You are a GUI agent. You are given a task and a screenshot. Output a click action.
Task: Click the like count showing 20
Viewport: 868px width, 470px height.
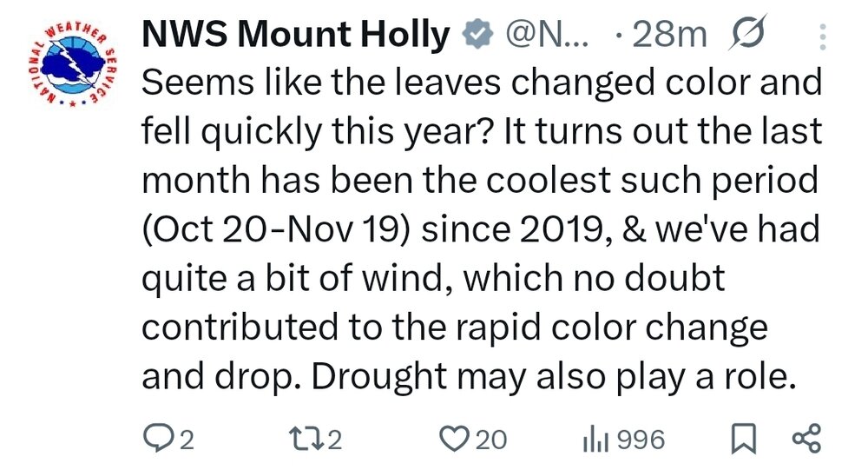click(491, 439)
